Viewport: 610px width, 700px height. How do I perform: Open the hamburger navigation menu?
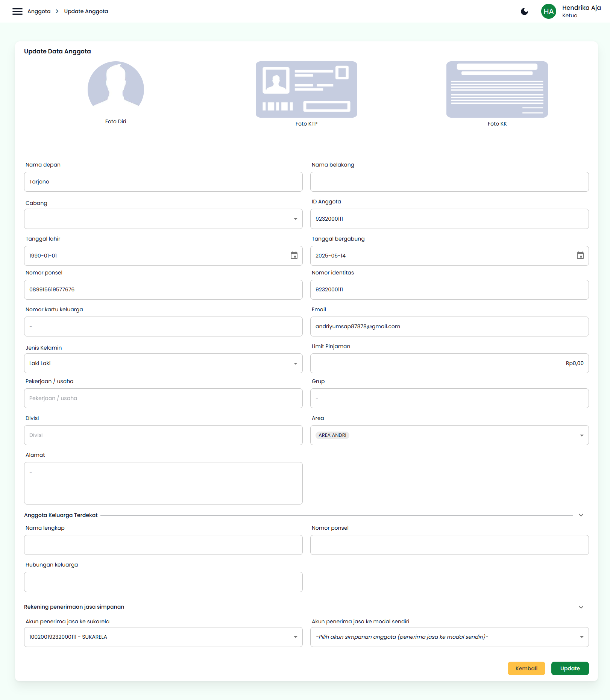pyautogui.click(x=17, y=11)
